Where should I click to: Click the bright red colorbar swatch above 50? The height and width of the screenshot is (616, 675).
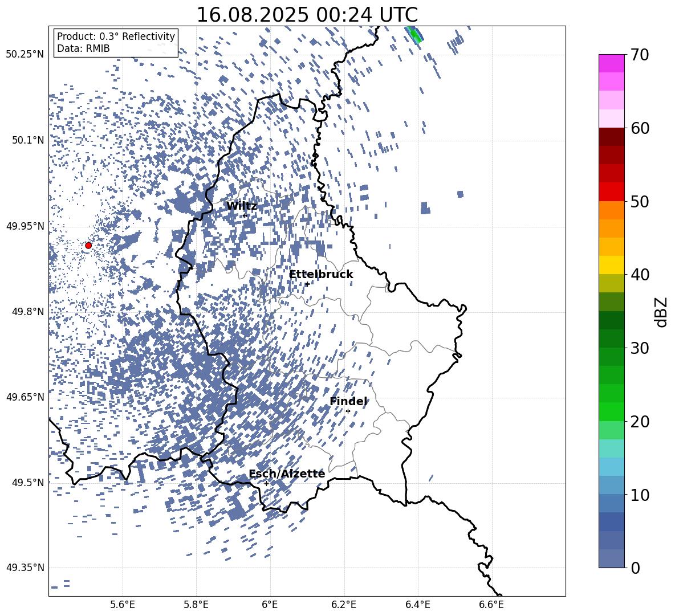coord(612,192)
